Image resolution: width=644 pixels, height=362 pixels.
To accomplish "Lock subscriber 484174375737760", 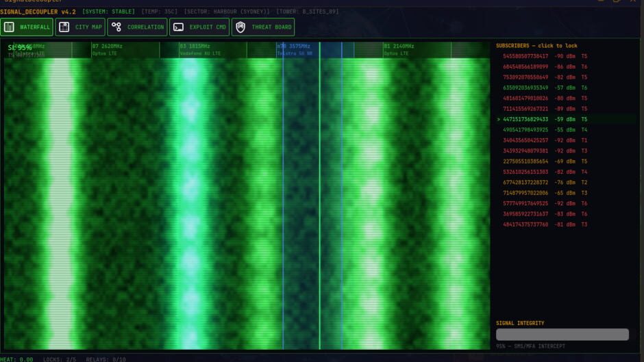I will pos(566,224).
